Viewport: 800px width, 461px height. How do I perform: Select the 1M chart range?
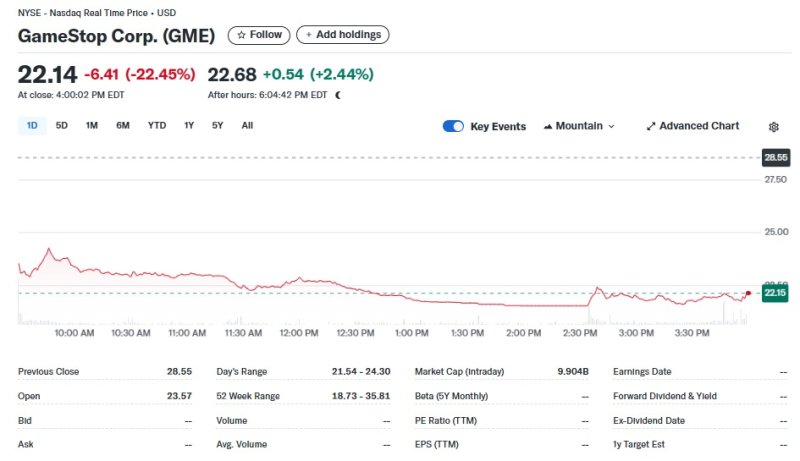pos(92,126)
